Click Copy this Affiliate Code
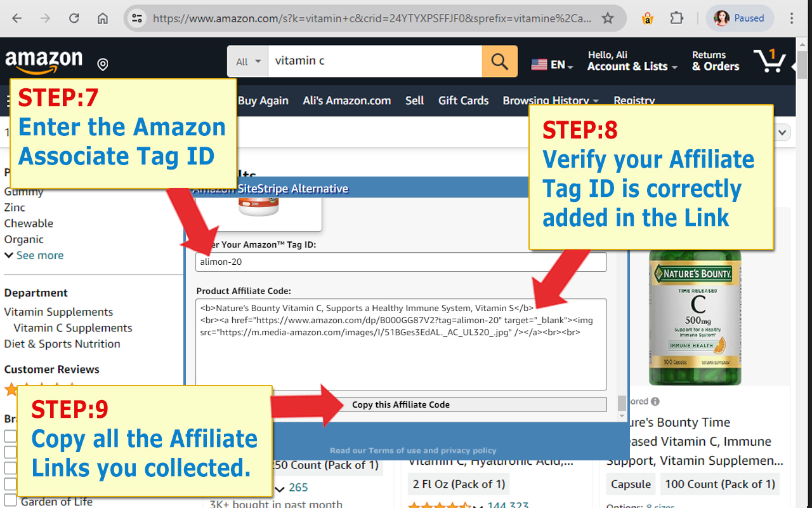Viewport: 812px width, 508px height. [401, 404]
